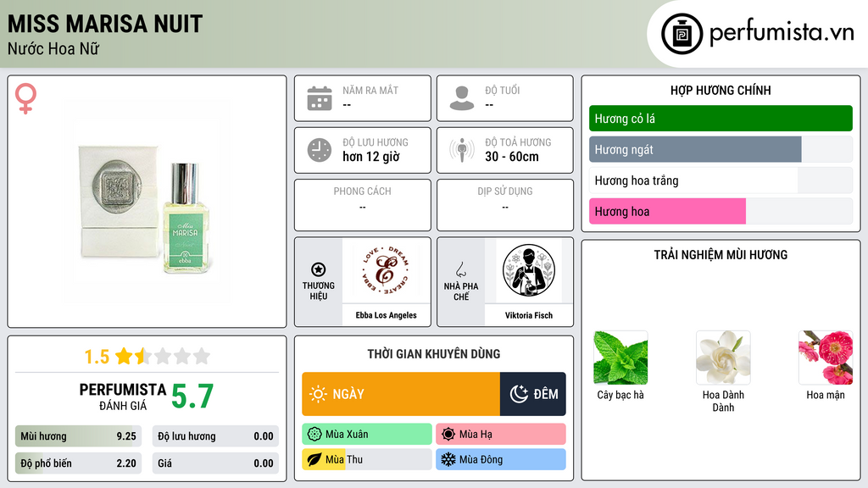Click the clock icon beside ĐỘ LƯU HƯƠNG
This screenshot has width=868, height=488.
320,150
